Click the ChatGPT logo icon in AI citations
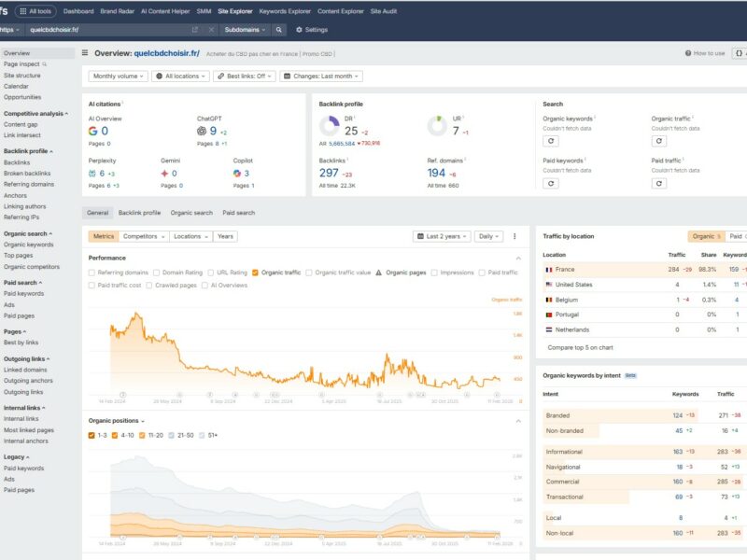747x560 pixels. pyautogui.click(x=202, y=131)
